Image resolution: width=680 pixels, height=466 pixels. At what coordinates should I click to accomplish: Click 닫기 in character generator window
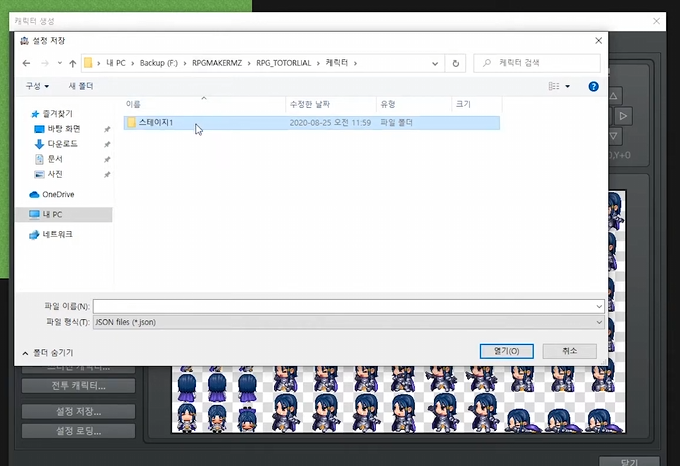click(x=629, y=461)
